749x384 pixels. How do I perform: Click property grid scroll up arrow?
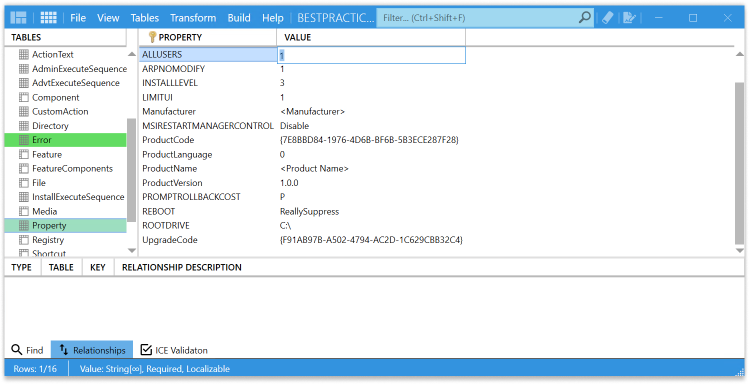(x=739, y=54)
